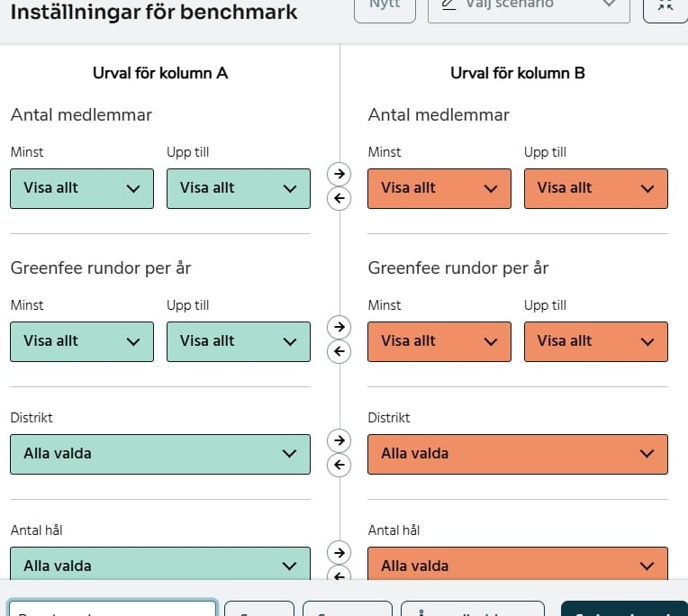This screenshot has height=616, width=688.
Task: Open column B Antal medlemmar Minst dropdown
Action: point(439,188)
